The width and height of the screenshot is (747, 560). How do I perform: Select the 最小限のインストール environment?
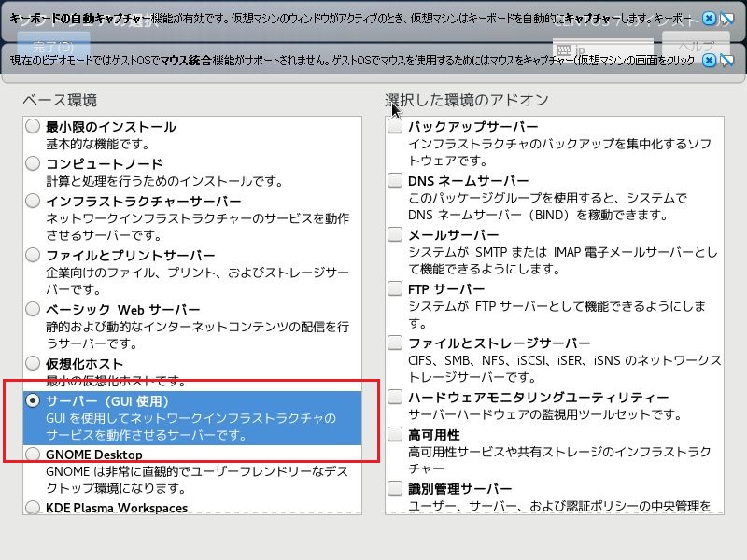pyautogui.click(x=33, y=126)
